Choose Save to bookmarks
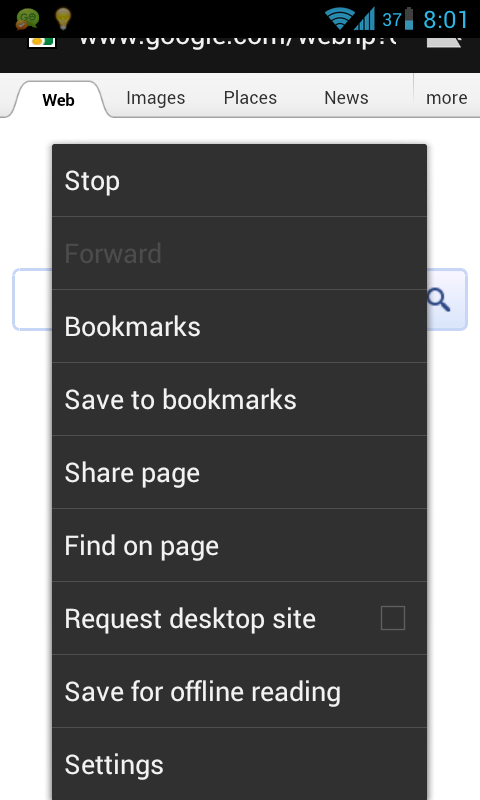This screenshot has height=800, width=480. (x=239, y=399)
